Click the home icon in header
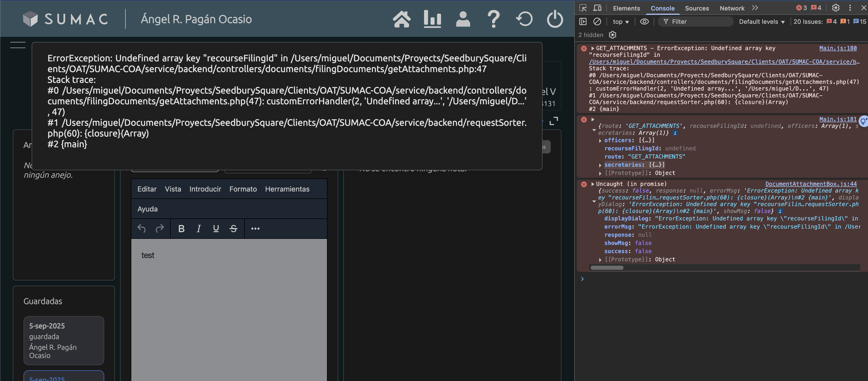The image size is (868, 381). 401,19
